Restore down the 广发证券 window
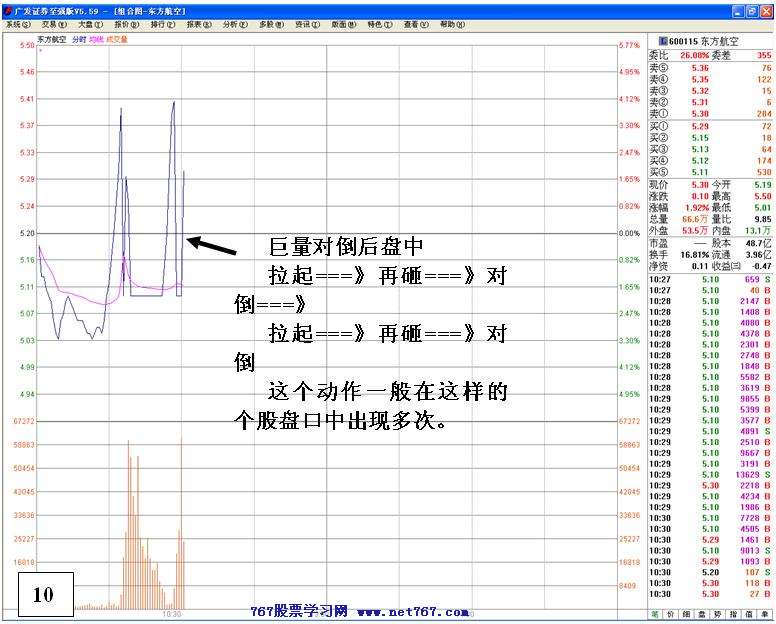The height and width of the screenshot is (624, 776). 752,11
